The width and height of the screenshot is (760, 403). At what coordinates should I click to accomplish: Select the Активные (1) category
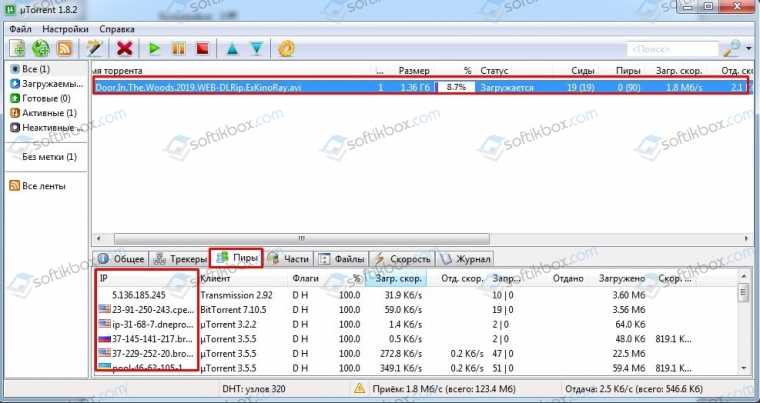click(x=44, y=113)
